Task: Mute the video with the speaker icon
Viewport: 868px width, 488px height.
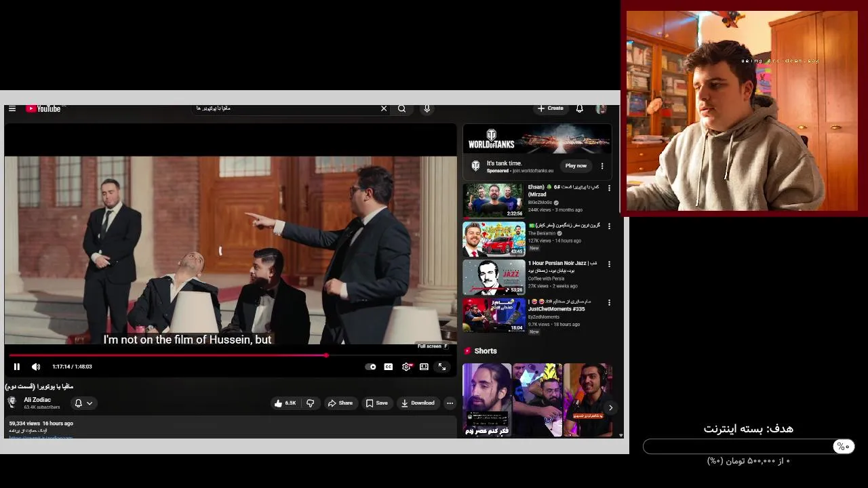Action: pyautogui.click(x=36, y=367)
